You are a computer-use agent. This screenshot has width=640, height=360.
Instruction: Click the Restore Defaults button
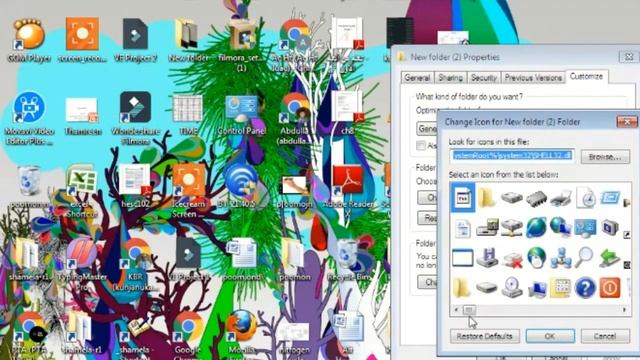[484, 336]
